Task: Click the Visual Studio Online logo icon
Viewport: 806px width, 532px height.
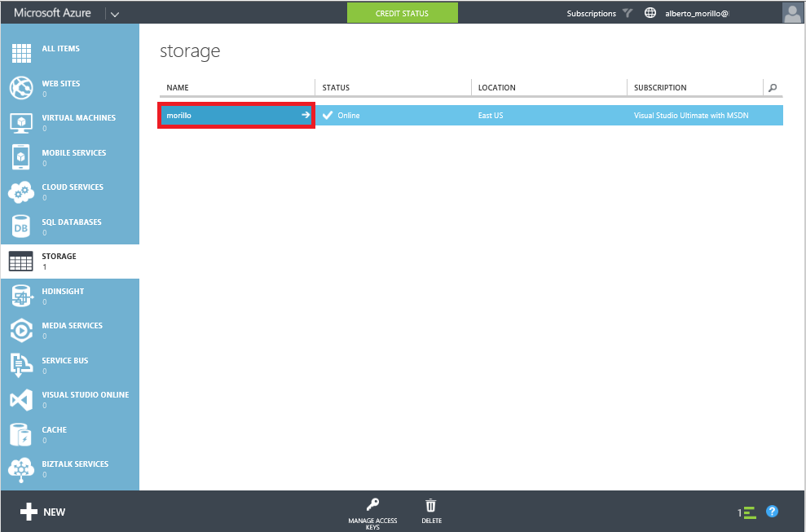Action: (21, 400)
